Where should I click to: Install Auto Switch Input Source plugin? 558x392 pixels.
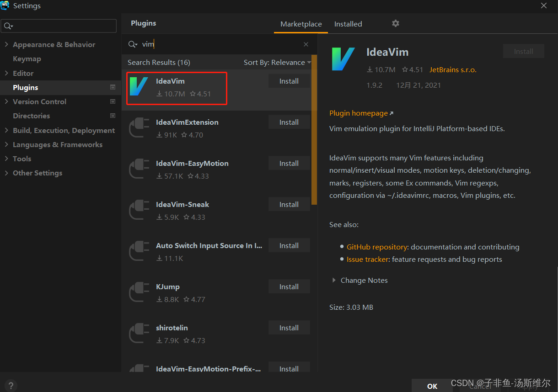[x=289, y=245]
